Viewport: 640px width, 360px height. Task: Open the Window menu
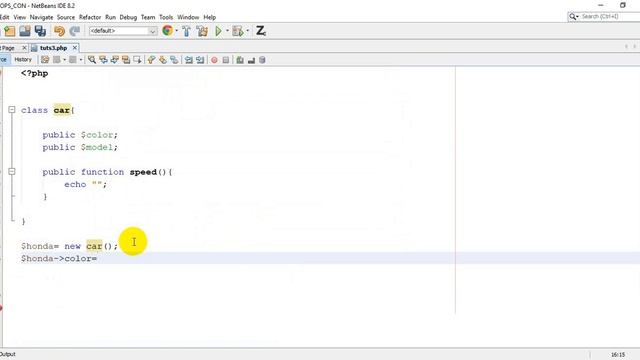click(x=188, y=17)
